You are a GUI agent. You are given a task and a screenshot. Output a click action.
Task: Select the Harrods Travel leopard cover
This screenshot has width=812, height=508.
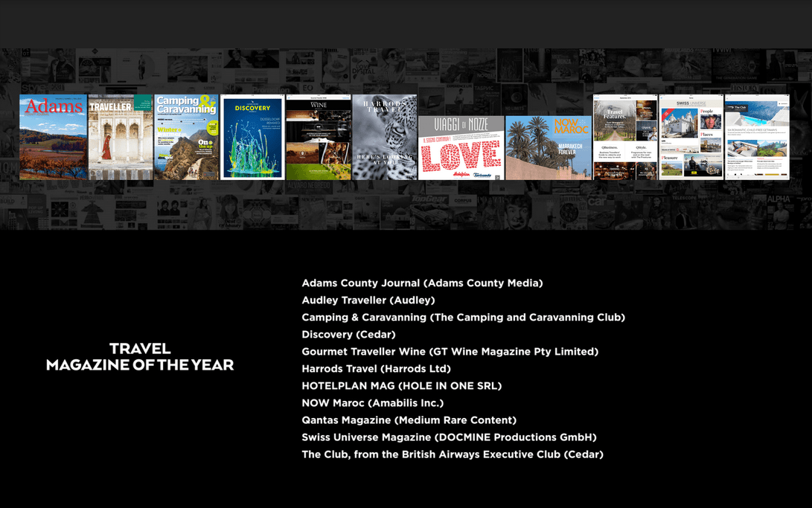pos(385,137)
